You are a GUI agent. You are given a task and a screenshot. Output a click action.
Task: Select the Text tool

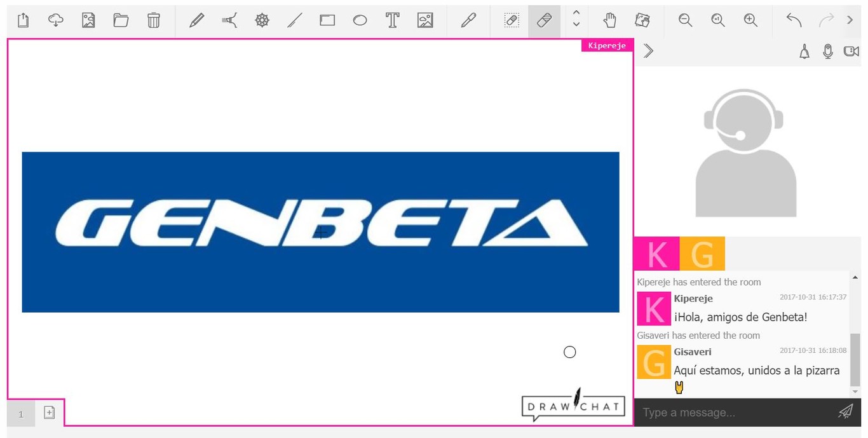(x=393, y=20)
